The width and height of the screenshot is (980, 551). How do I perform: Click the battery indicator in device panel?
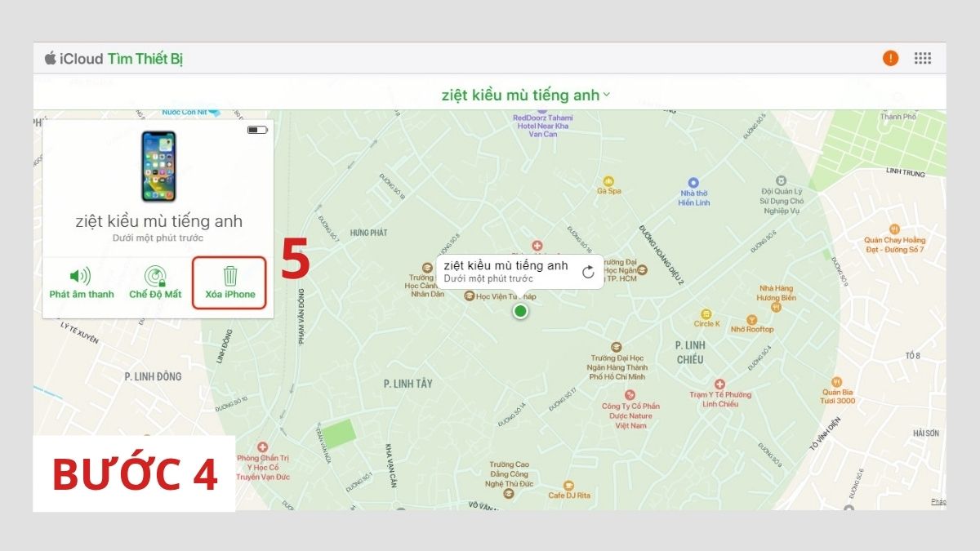tap(257, 130)
